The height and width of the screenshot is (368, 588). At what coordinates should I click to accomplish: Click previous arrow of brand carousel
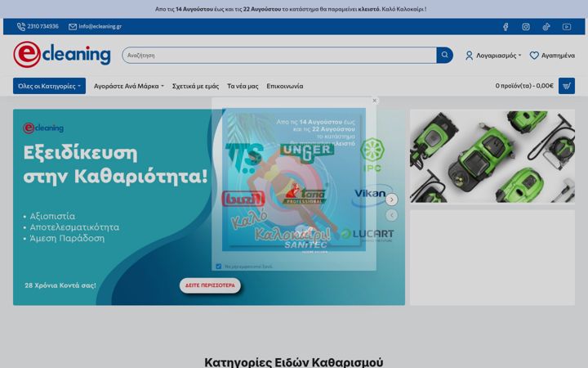click(x=391, y=215)
